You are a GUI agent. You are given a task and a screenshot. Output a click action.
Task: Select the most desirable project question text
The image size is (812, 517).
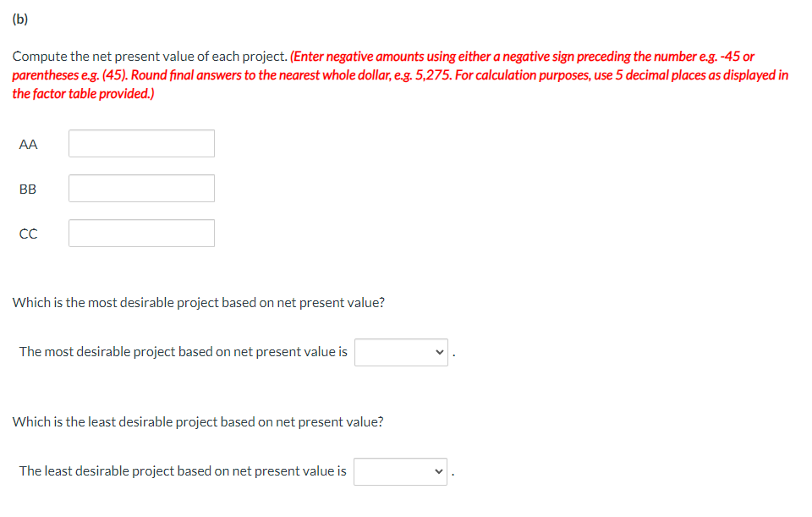(x=198, y=302)
